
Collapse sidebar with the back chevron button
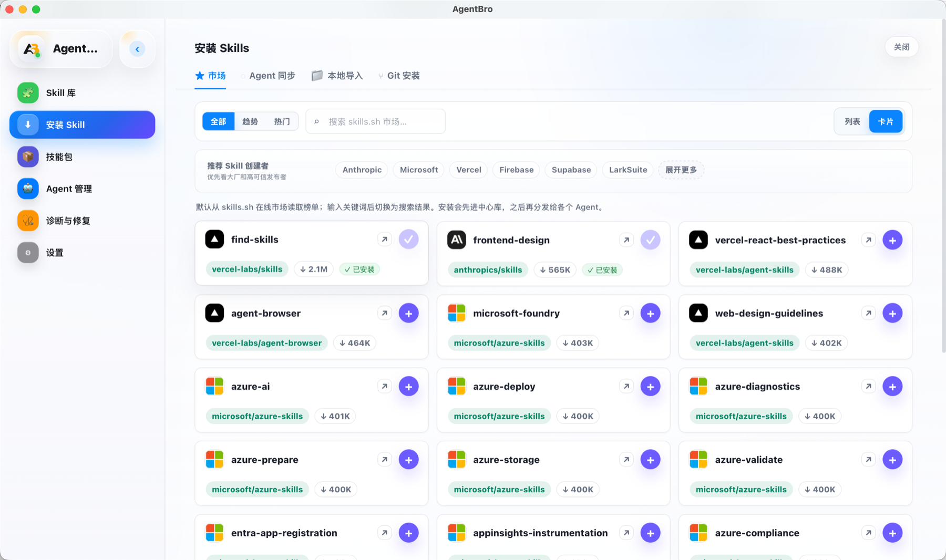(137, 49)
